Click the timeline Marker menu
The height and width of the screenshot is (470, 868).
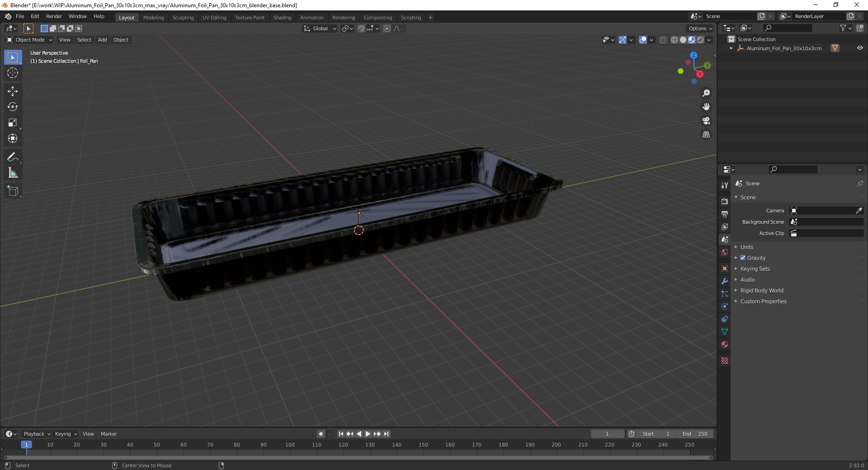[x=108, y=434]
